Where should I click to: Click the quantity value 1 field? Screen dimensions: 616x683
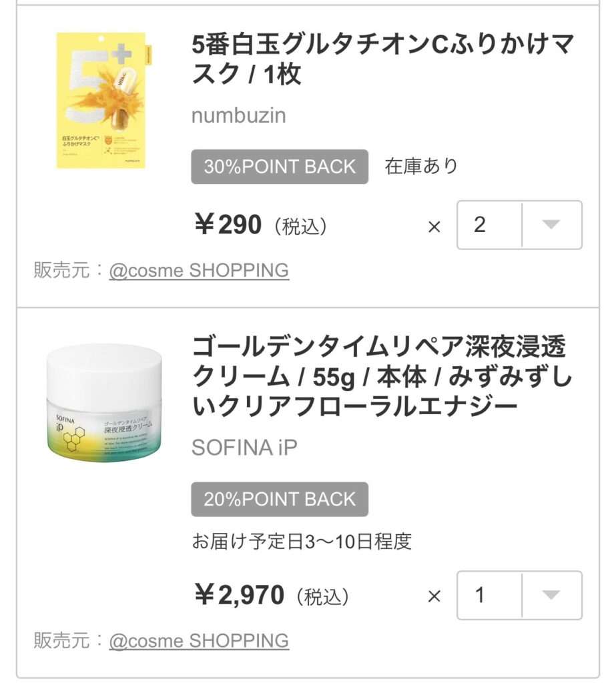pyautogui.click(x=489, y=595)
